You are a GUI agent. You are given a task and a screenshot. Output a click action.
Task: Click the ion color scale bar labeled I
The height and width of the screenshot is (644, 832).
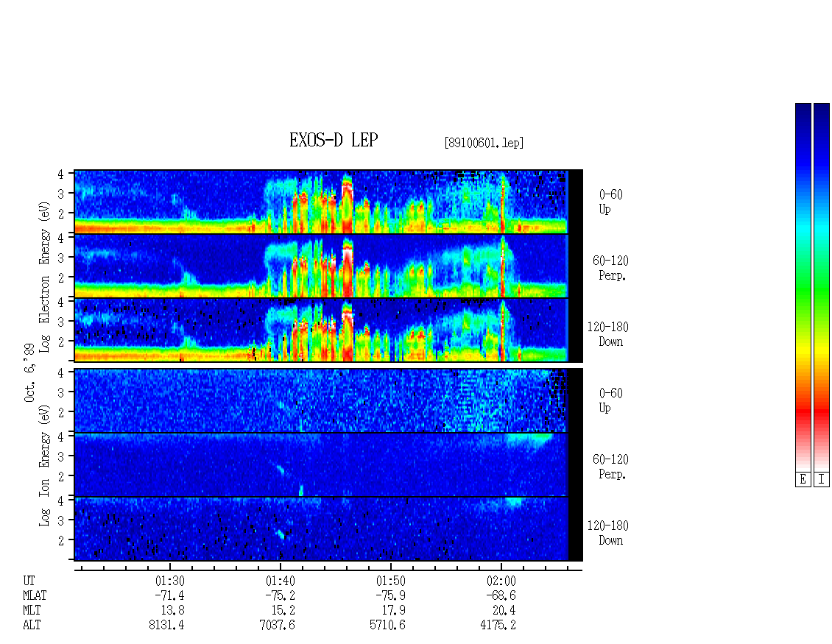(822, 286)
